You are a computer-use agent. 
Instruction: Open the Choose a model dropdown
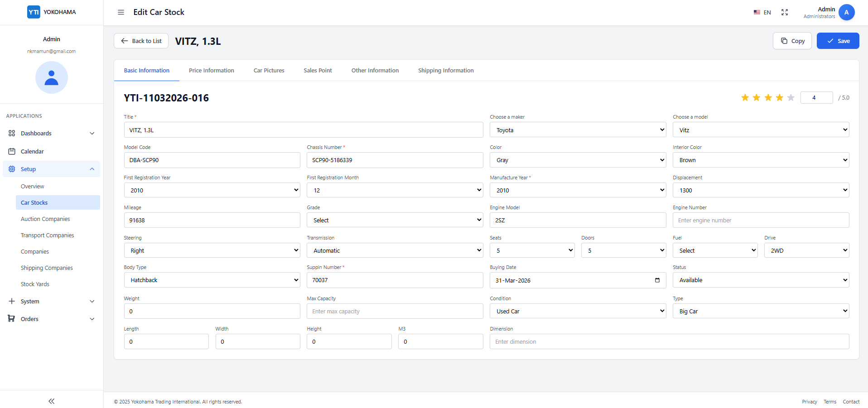point(761,130)
